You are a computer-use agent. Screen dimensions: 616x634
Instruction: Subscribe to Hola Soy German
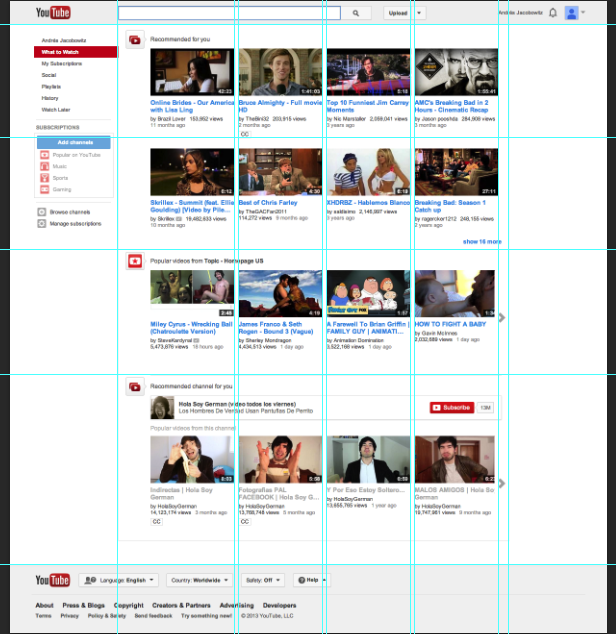point(452,408)
